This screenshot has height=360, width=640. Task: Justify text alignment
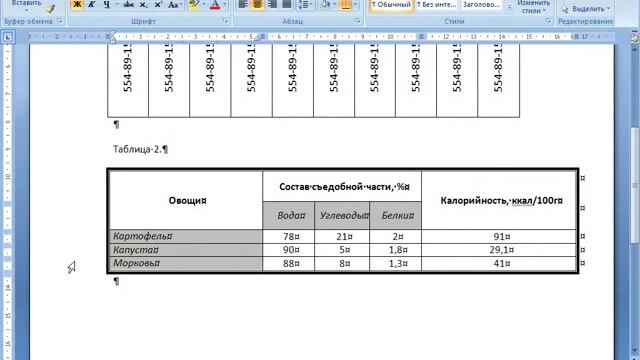[287, 4]
